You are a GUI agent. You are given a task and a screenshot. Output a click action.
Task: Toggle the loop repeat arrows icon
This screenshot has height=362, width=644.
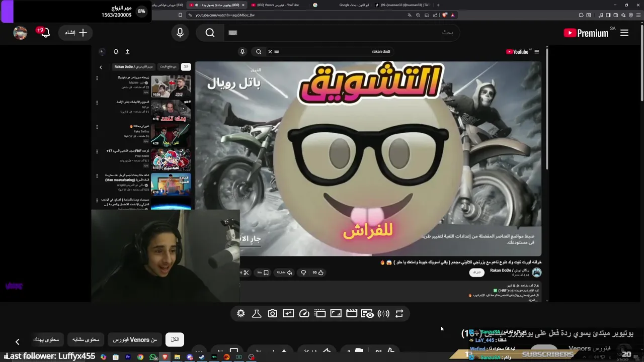point(399,314)
